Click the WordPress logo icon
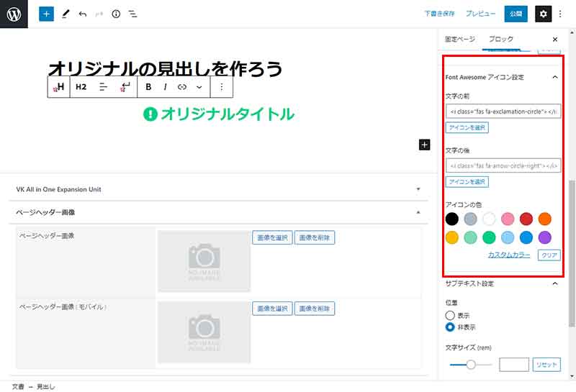 pyautogui.click(x=14, y=14)
